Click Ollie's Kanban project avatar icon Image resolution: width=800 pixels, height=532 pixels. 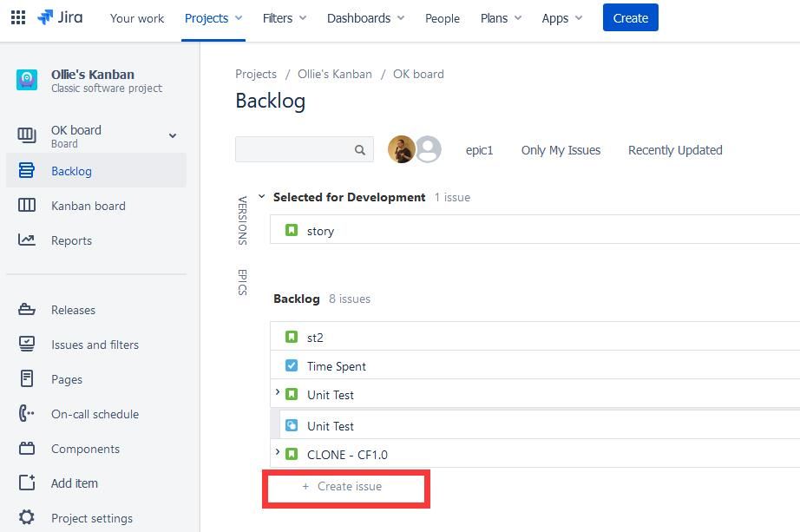pos(27,80)
